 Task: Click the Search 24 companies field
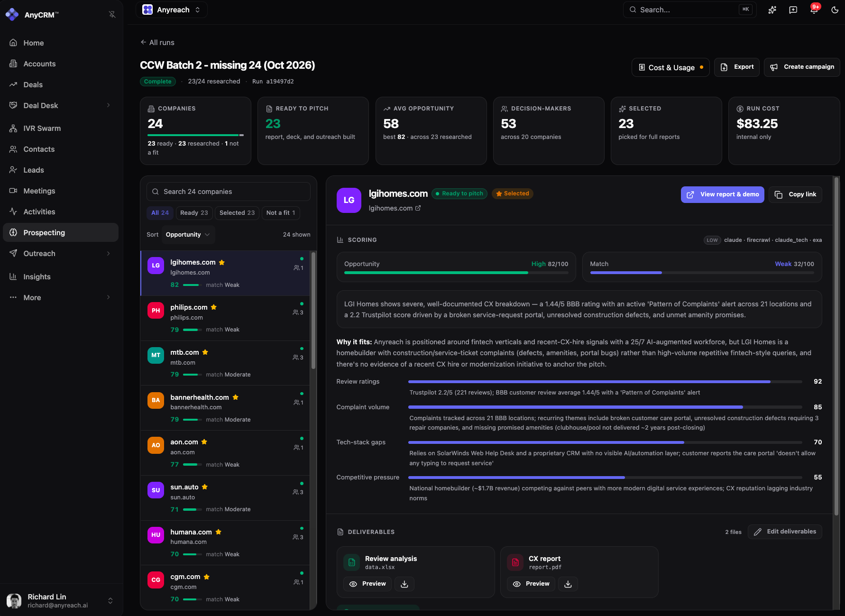pyautogui.click(x=229, y=192)
